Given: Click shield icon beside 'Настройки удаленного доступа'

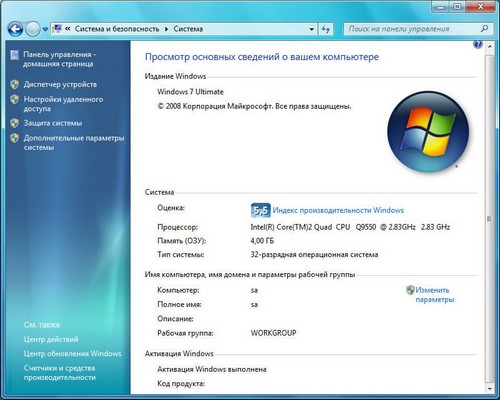Looking at the screenshot, I should 14,99.
